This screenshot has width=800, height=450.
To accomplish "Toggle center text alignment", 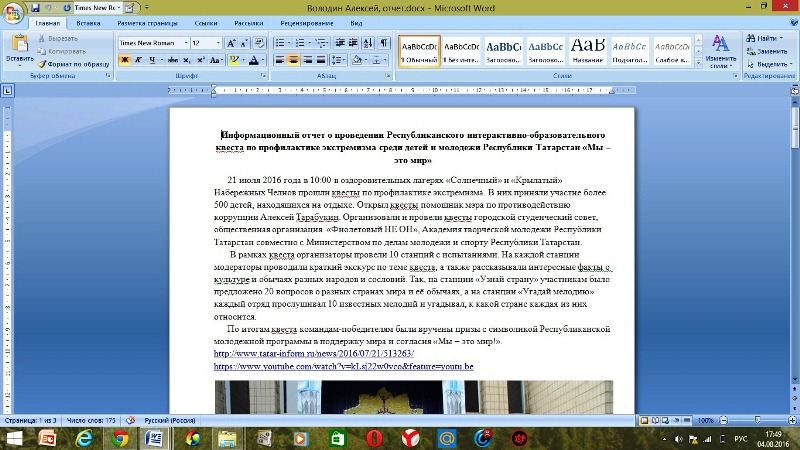I will tap(294, 60).
